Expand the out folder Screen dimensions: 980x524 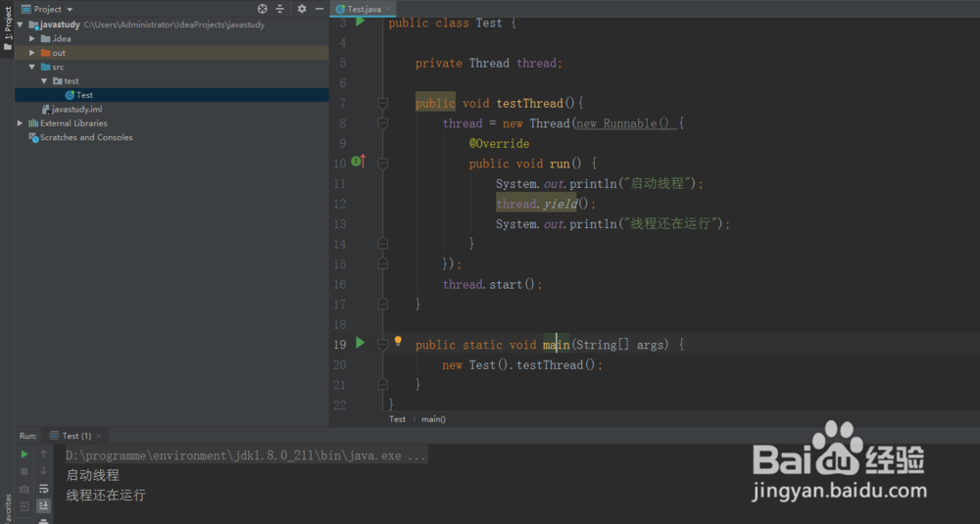32,53
